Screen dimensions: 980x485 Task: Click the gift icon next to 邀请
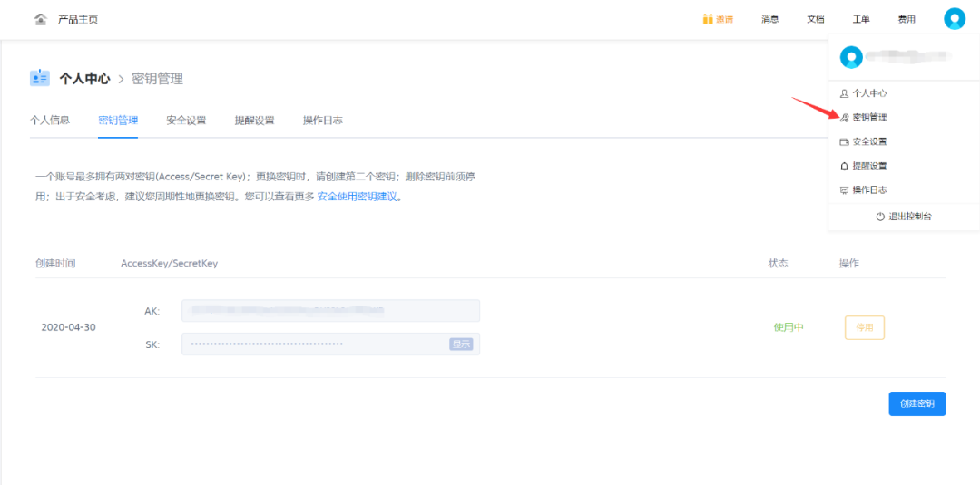[708, 19]
